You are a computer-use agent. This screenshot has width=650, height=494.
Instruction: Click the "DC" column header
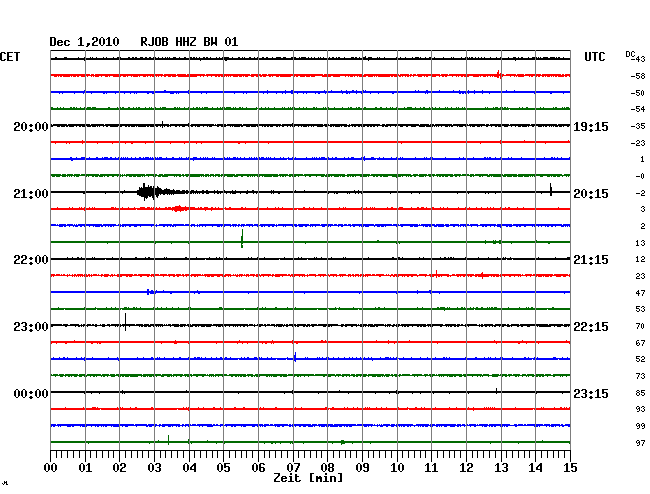(630, 55)
